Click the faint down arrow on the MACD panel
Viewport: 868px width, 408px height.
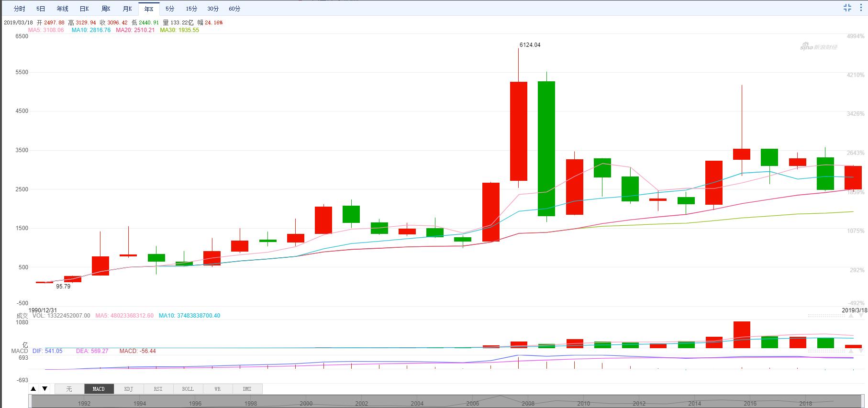[861, 351]
